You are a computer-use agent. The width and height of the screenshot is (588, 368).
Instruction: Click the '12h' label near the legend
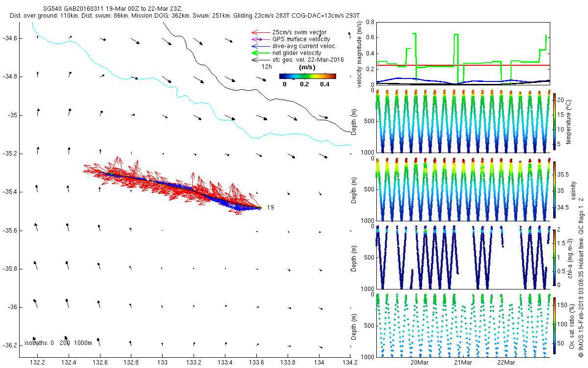(x=267, y=66)
